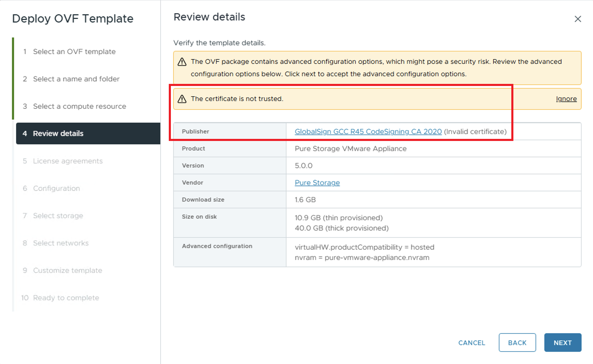
Task: Click CANCEL to abort deployment
Action: tap(472, 343)
